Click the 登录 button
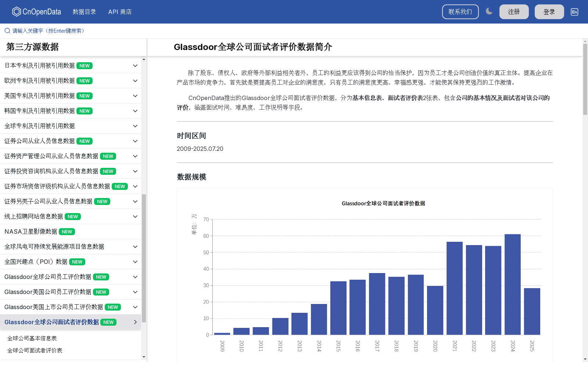588x368 pixels. click(x=549, y=12)
